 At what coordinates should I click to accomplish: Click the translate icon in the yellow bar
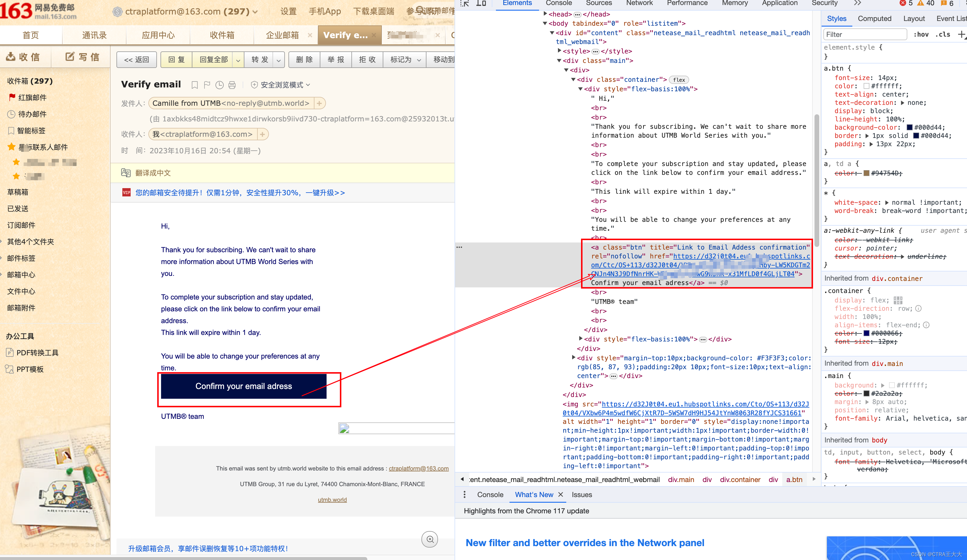[x=126, y=172]
